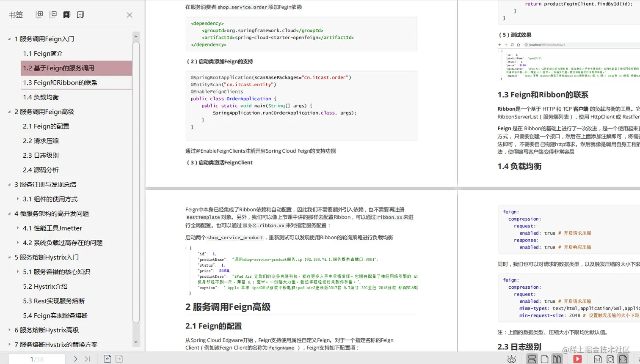
Task: Go to next page arrow
Action: pyautogui.click(x=75, y=359)
